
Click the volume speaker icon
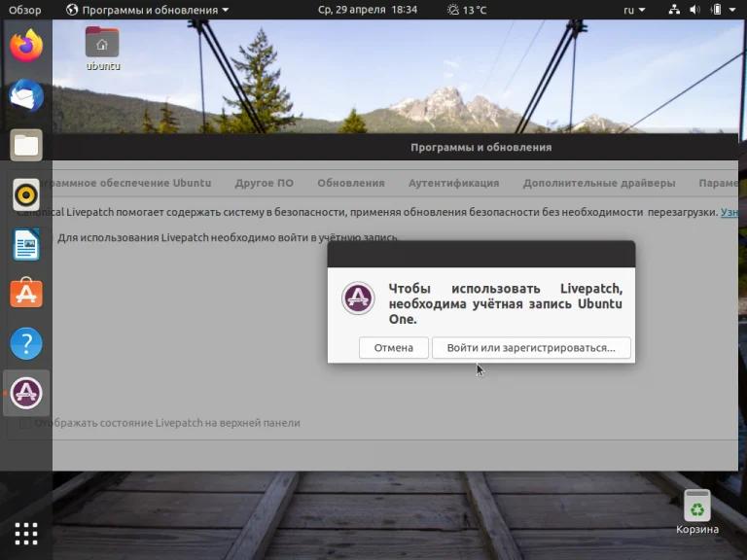[695, 10]
